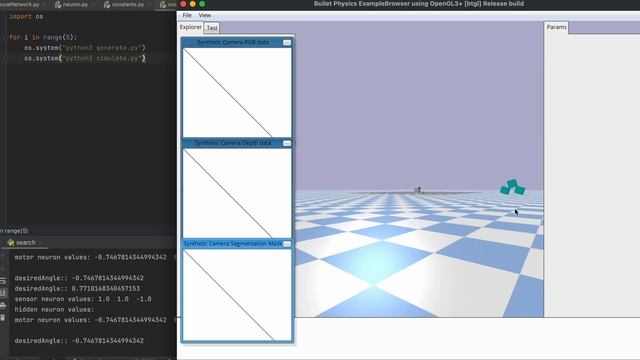The width and height of the screenshot is (640, 360).
Task: Click the teal robot in the simulation
Action: (512, 187)
